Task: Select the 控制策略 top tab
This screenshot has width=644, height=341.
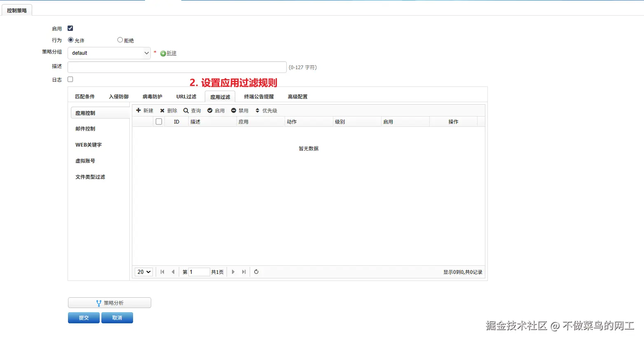Action: 17,10
